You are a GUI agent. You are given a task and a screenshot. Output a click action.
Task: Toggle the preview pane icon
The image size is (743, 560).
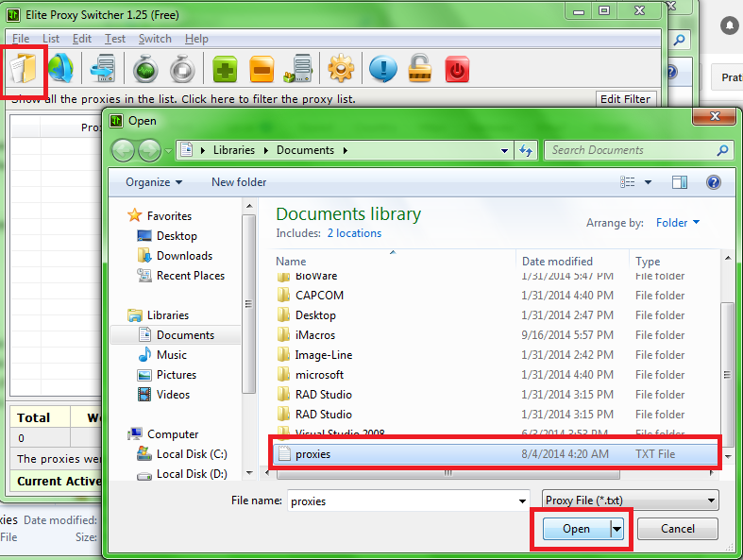(680, 182)
